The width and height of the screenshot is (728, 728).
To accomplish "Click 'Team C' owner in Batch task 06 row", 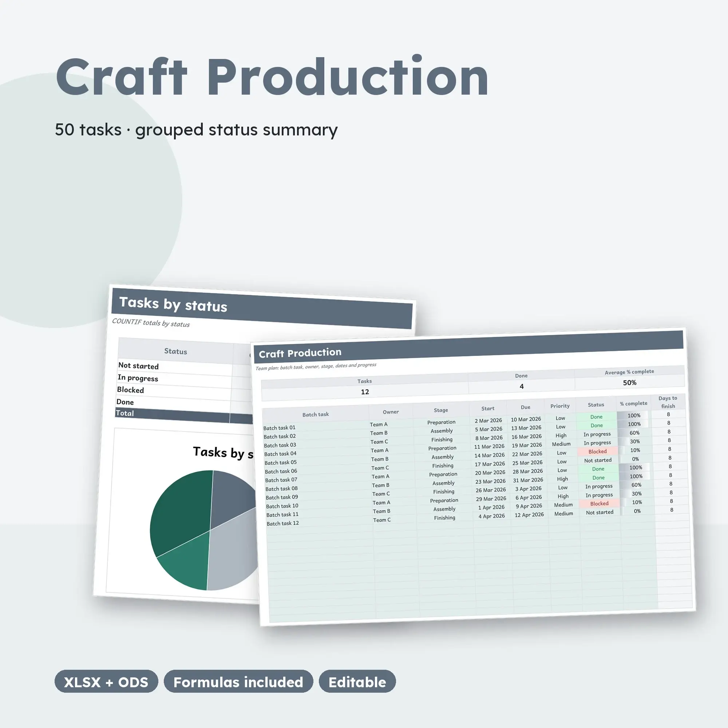I will [380, 468].
